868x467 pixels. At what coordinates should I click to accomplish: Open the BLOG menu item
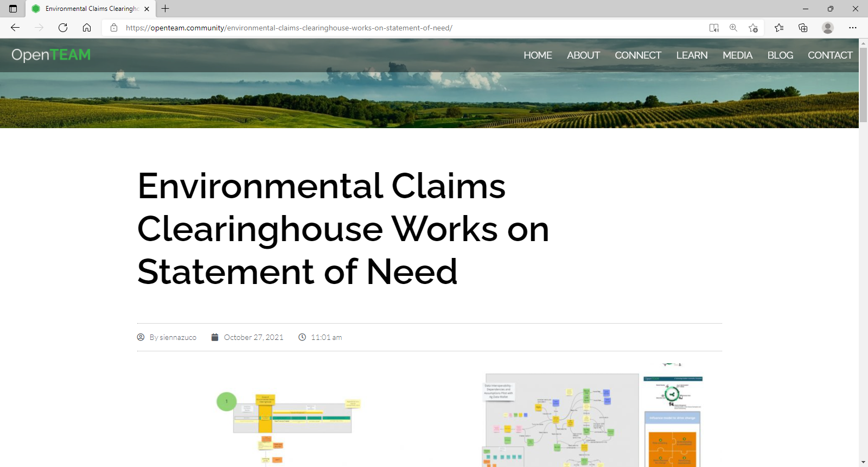tap(780, 55)
